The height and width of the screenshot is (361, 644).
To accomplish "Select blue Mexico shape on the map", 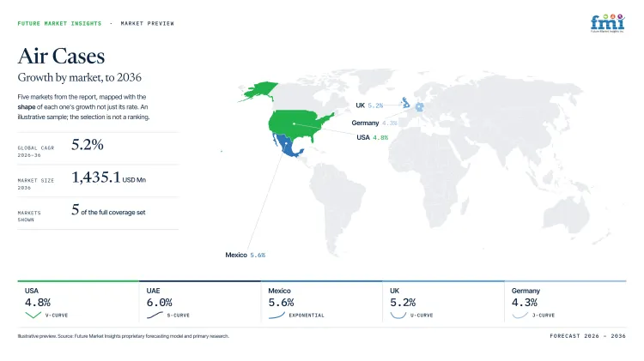I will (x=288, y=146).
